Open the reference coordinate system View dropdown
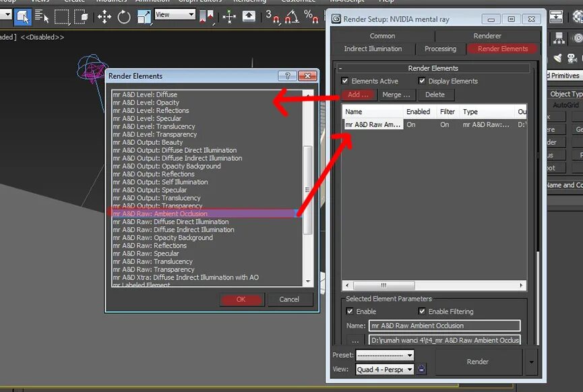Screen dimensions: 583x392 coord(175,15)
